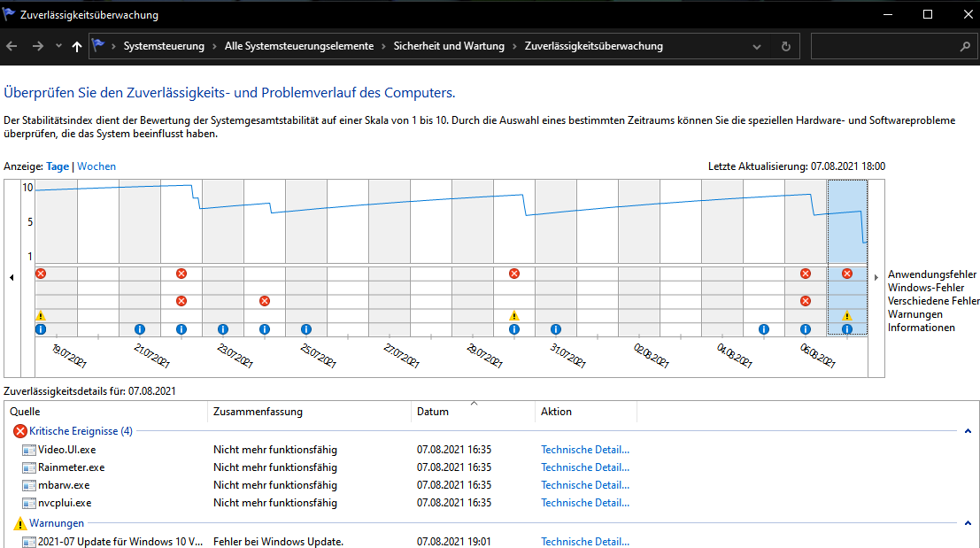The height and width of the screenshot is (548, 980).
Task: Select the application error icon on 06.08.2021
Action: (806, 274)
